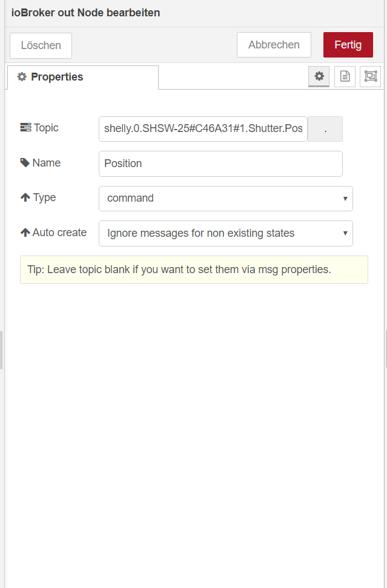Screen dimensions: 387x588
Task: Open topic browser dot button
Action: click(325, 129)
